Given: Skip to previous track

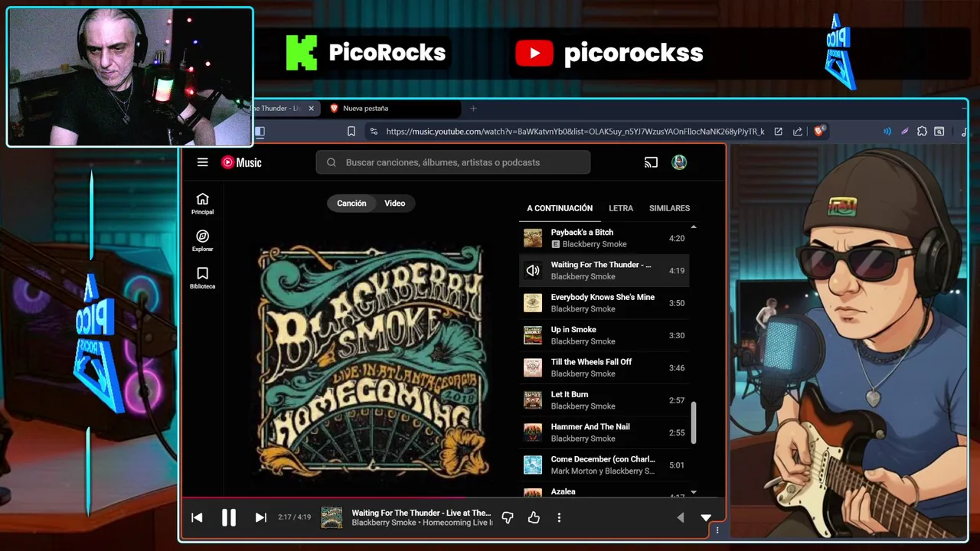Looking at the screenshot, I should pos(197,517).
